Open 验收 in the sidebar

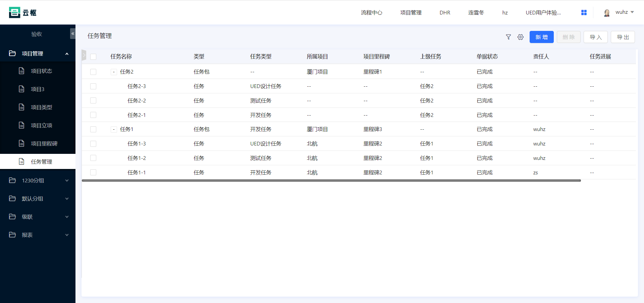click(37, 34)
